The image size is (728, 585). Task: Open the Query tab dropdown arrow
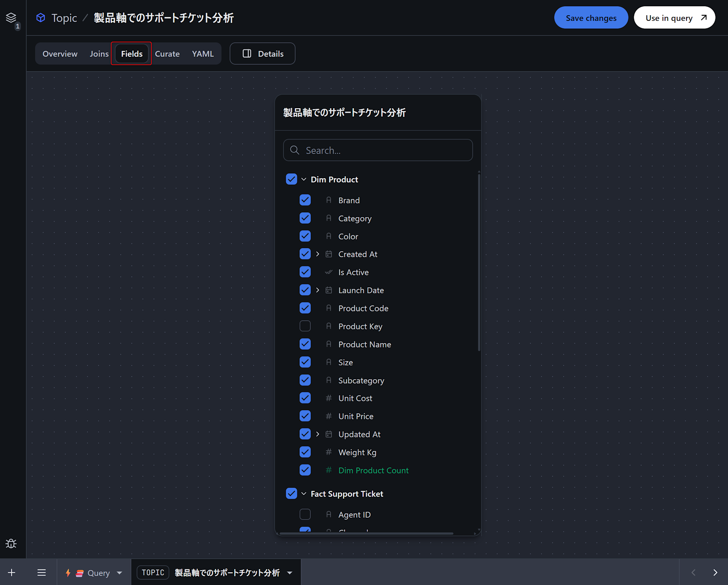point(119,573)
